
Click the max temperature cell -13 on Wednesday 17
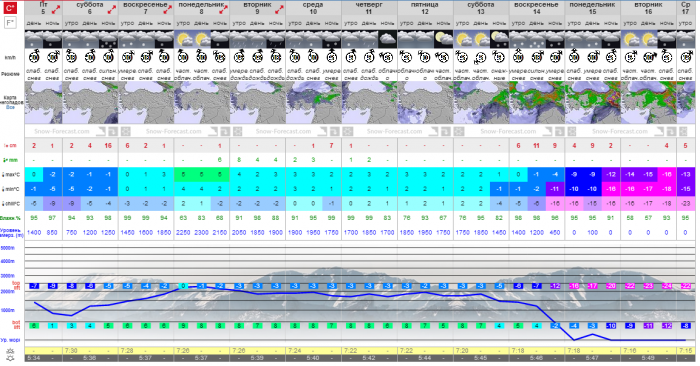pyautogui.click(x=686, y=175)
